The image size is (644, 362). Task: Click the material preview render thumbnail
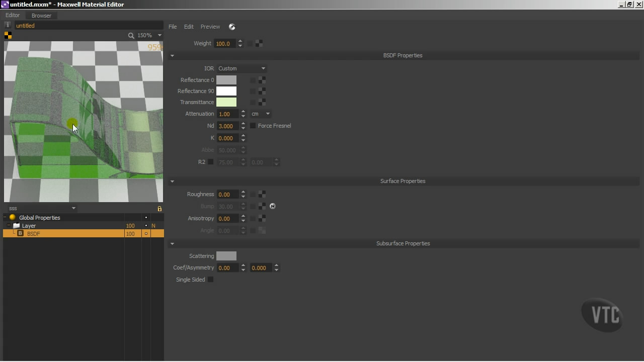(x=84, y=122)
